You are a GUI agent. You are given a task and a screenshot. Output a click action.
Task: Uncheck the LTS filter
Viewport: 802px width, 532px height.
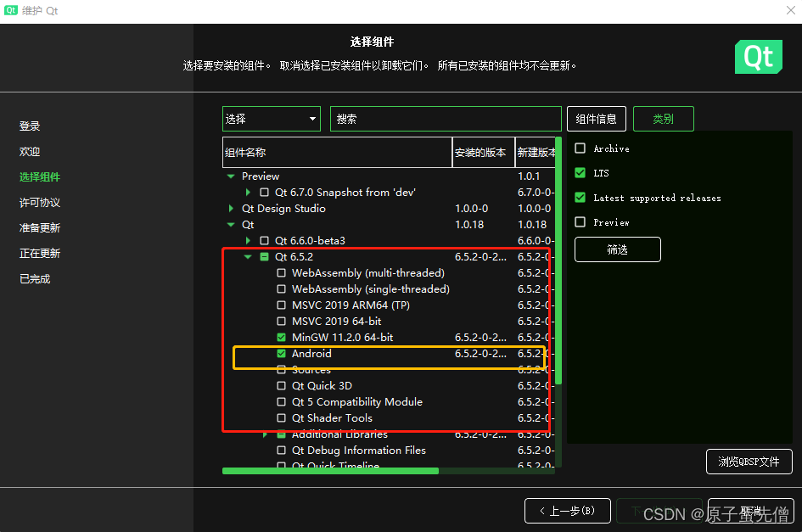581,173
